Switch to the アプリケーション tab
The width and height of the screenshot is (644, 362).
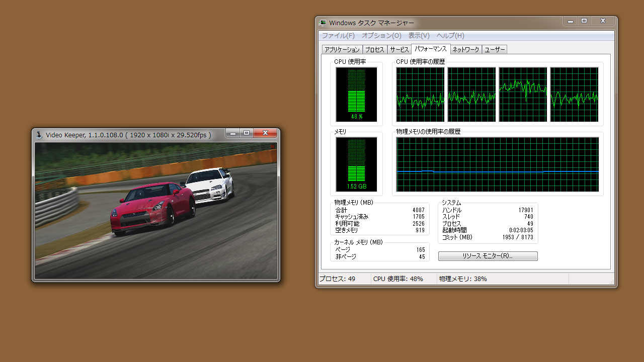point(342,50)
